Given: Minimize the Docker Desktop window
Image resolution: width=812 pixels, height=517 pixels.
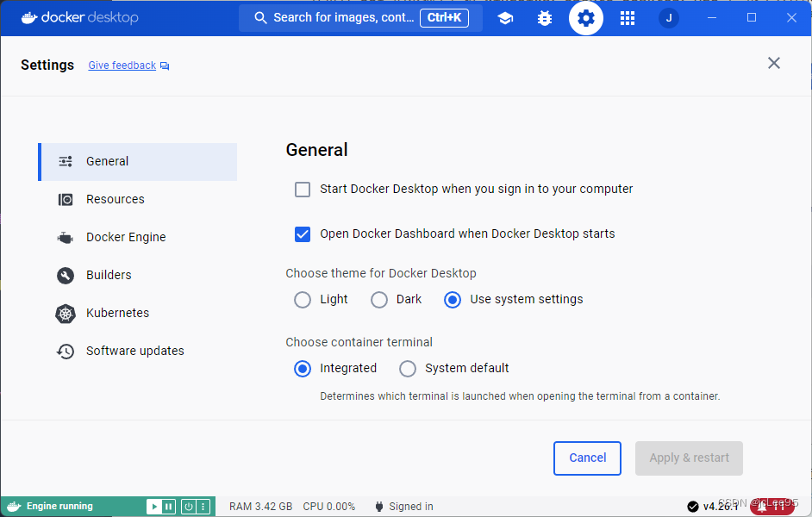Looking at the screenshot, I should [712, 17].
